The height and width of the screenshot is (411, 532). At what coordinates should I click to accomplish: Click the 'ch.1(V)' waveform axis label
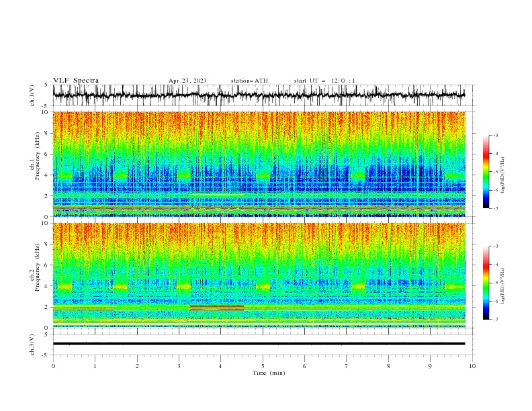pyautogui.click(x=32, y=95)
